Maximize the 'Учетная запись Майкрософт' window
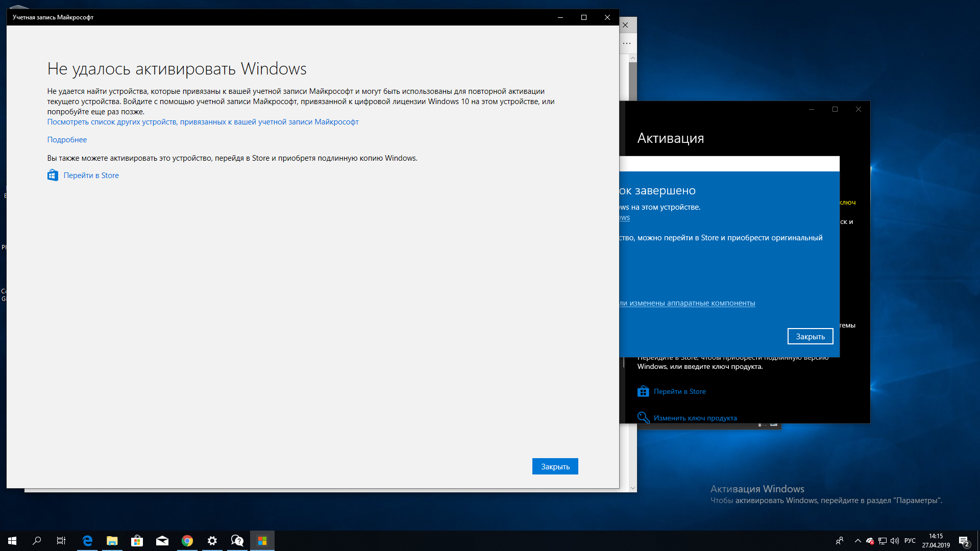This screenshot has height=551, width=980. tap(584, 17)
